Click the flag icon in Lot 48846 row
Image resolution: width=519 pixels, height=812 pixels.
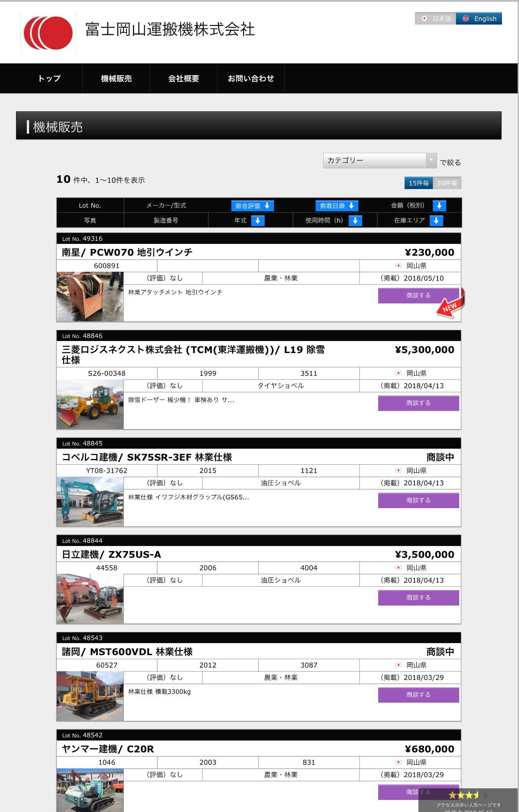398,373
